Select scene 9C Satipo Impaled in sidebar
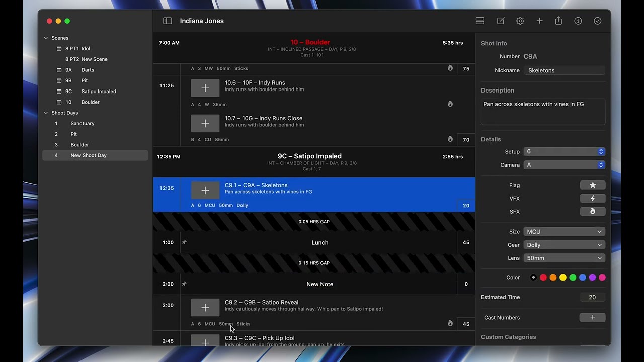This screenshot has height=362, width=644. (95, 92)
